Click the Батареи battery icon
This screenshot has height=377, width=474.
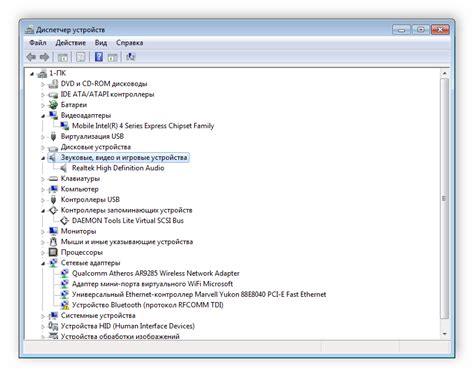click(x=53, y=105)
